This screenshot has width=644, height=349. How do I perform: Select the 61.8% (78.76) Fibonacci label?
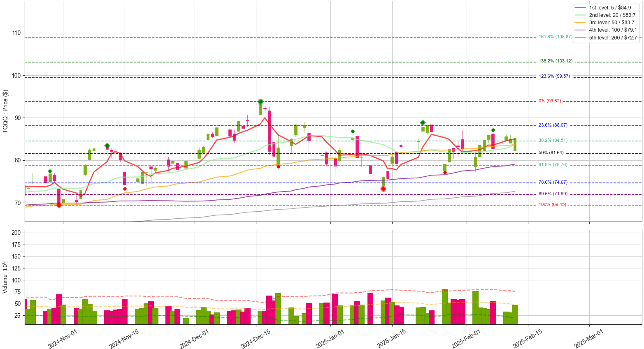click(553, 165)
